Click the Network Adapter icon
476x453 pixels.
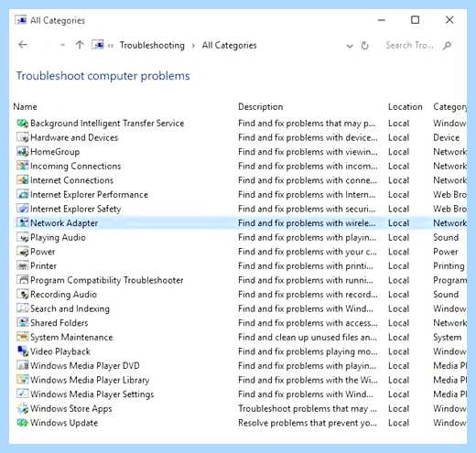[x=22, y=223]
